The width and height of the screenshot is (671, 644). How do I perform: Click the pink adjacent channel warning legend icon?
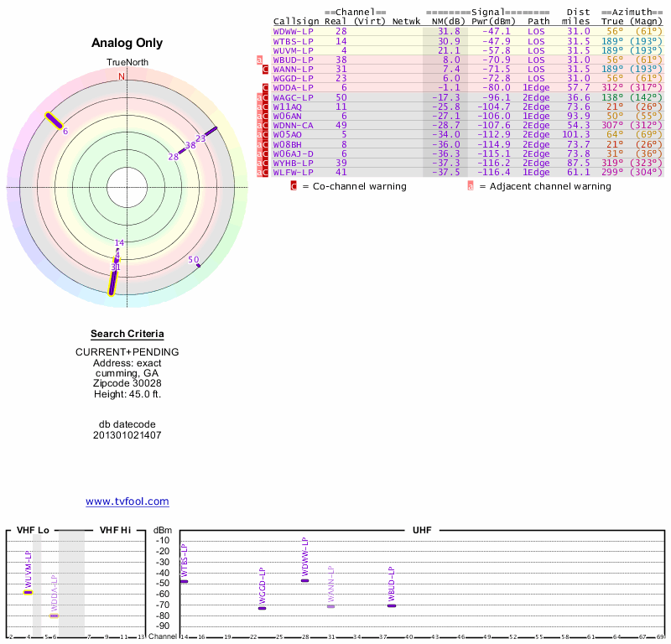point(470,186)
